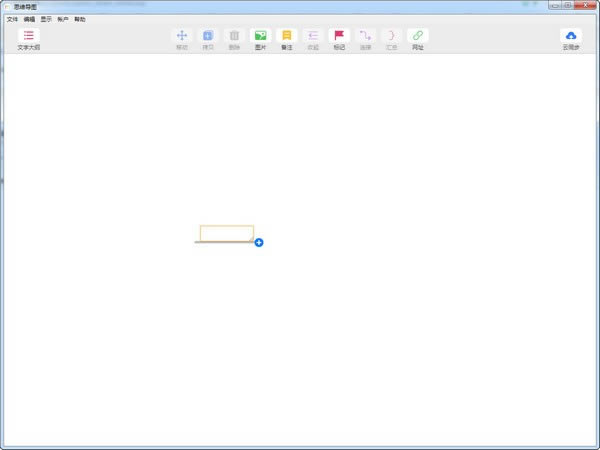Click the collapse (收起) toolbar icon
This screenshot has height=450, width=600.
click(x=313, y=36)
